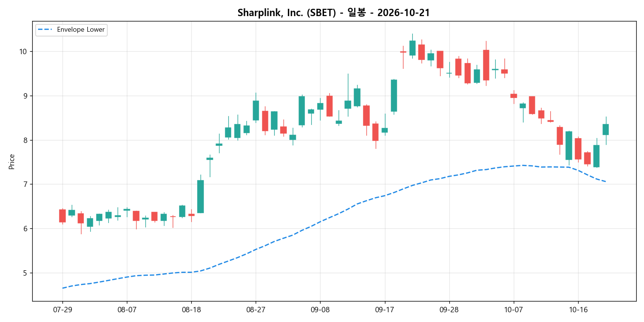The width and height of the screenshot is (644, 322).
Task: Click the 09-08 x-axis date label
Action: click(320, 309)
